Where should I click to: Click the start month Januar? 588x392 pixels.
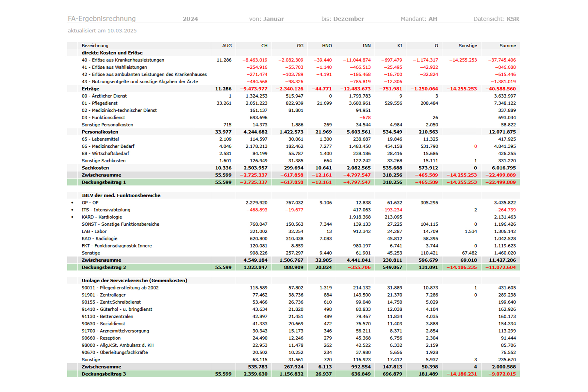tap(273, 19)
